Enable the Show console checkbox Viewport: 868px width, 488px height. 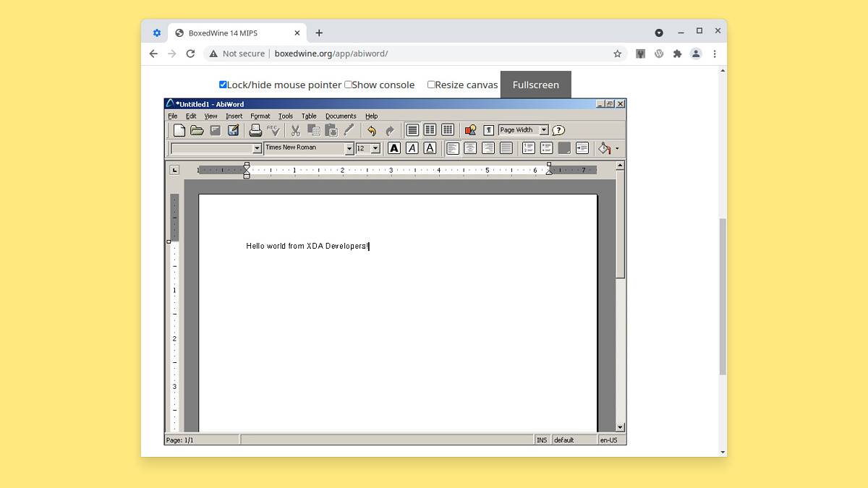tap(348, 85)
